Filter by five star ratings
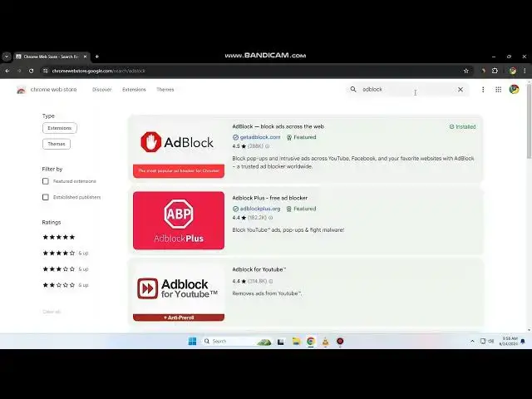This screenshot has height=399, width=532. tap(59, 237)
